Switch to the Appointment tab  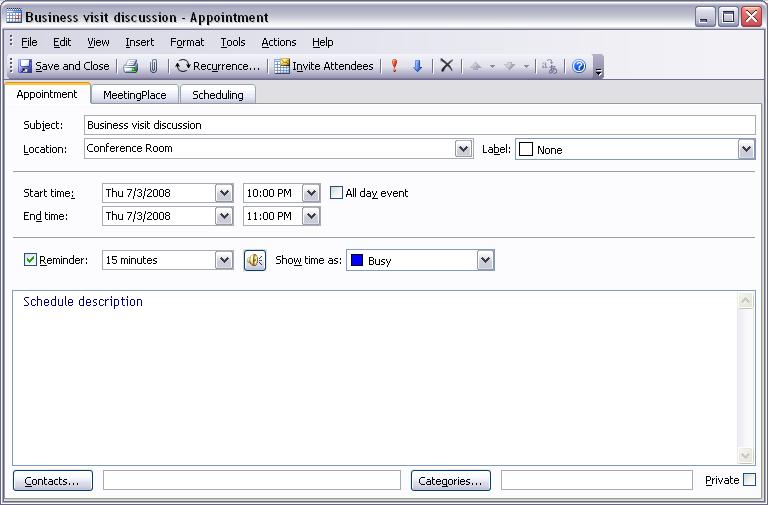coord(47,94)
